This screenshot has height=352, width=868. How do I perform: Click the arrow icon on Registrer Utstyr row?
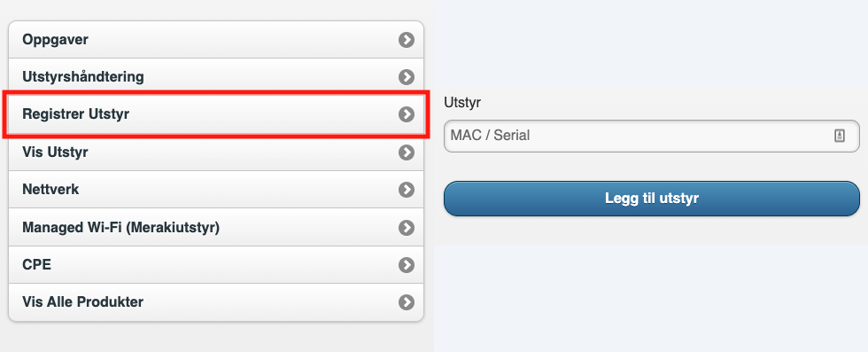[407, 114]
